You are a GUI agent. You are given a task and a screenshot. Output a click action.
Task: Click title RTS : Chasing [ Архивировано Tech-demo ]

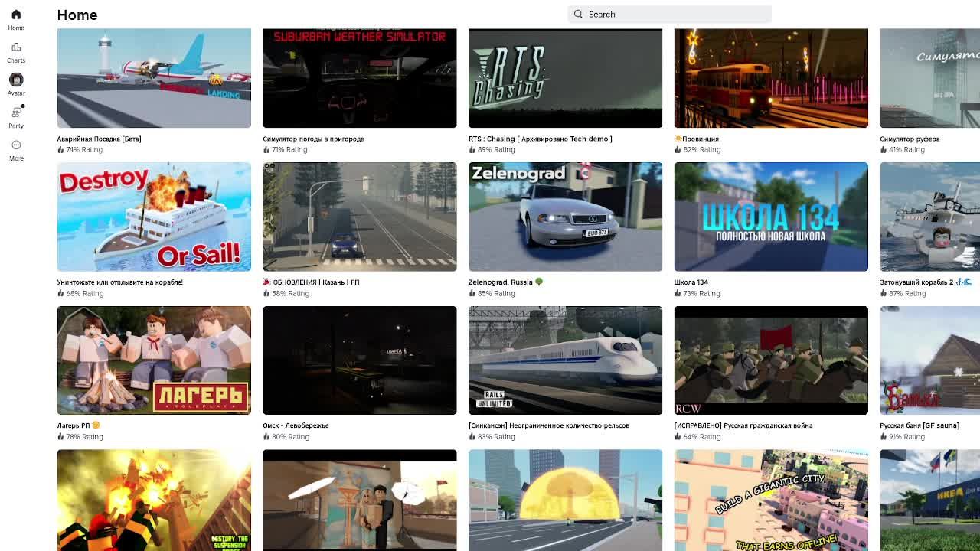point(540,139)
